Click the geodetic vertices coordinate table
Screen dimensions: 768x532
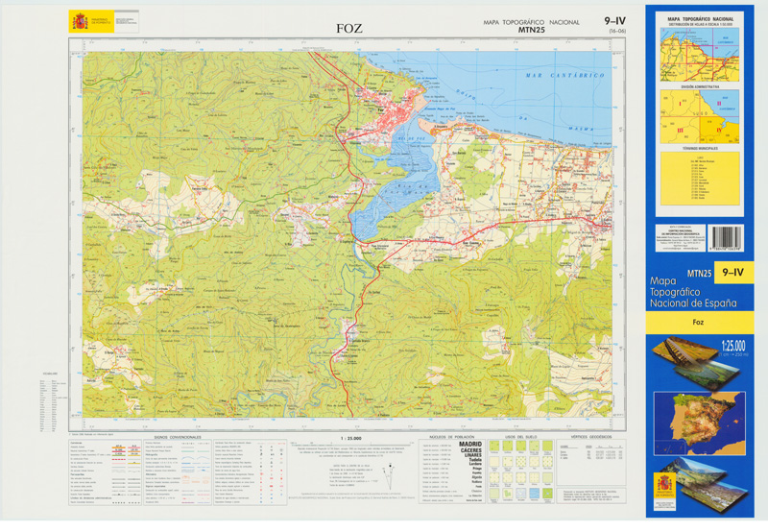point(591,452)
